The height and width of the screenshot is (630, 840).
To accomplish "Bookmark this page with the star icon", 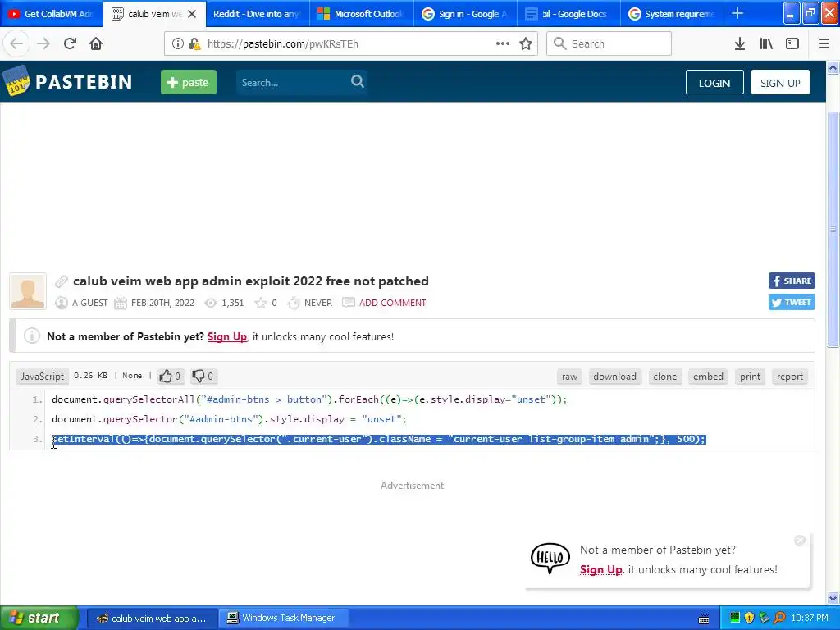I will tap(526, 43).
